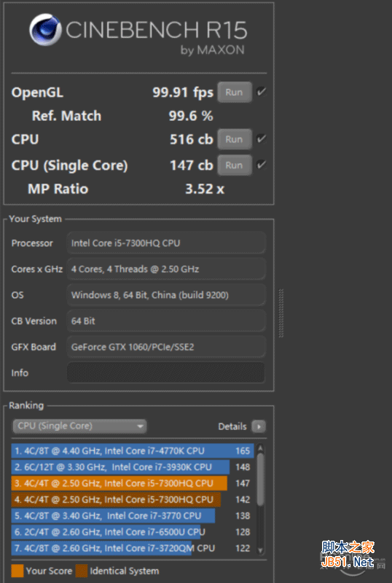Run the CPU benchmark
392x583 pixels.
coord(235,139)
